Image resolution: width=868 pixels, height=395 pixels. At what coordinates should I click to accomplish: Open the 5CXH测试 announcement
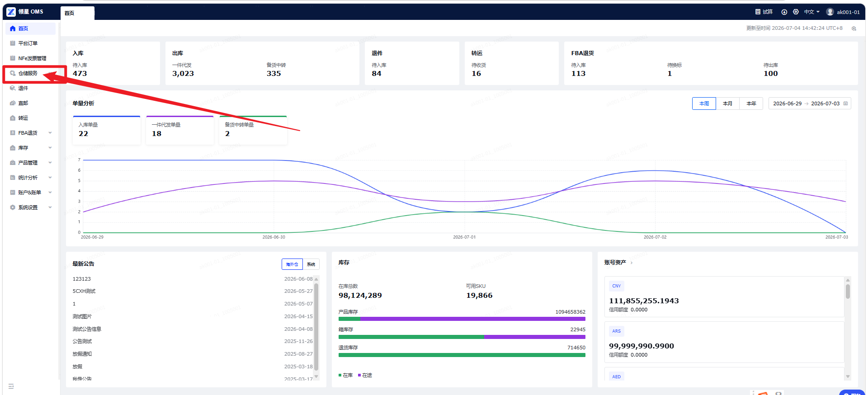[84, 291]
